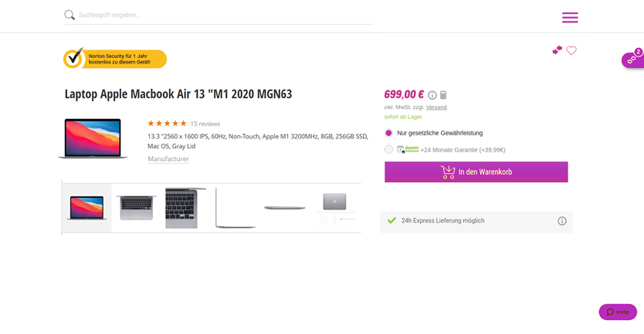Screen dimensions: 644x334
Task: Select the open side-profile laptop thumbnail
Action: pyautogui.click(x=234, y=207)
